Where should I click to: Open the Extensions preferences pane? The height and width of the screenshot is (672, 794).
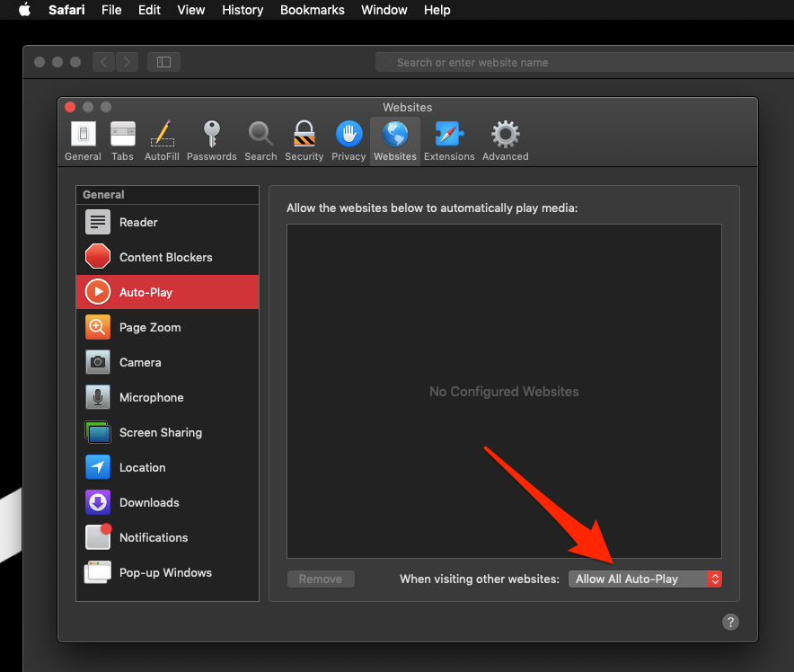(x=449, y=141)
